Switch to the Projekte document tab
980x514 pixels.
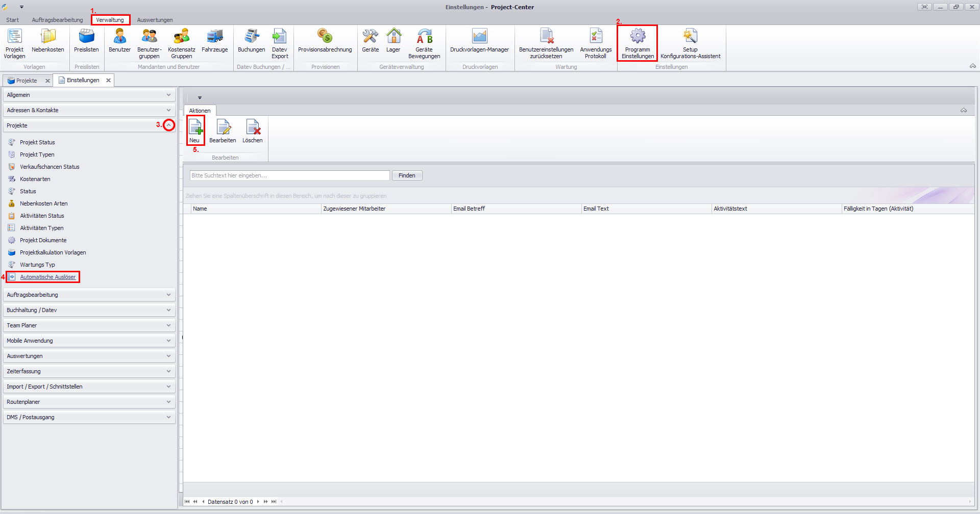[27, 81]
